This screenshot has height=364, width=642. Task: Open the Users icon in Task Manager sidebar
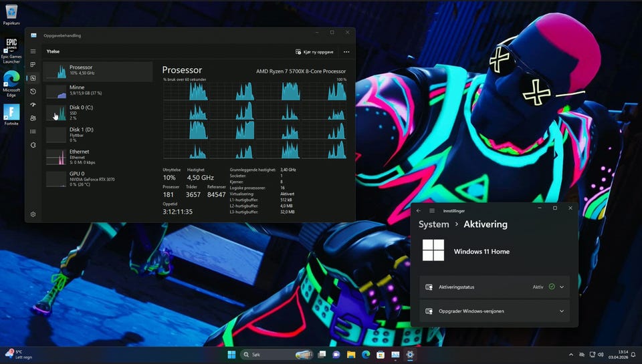[x=33, y=118]
